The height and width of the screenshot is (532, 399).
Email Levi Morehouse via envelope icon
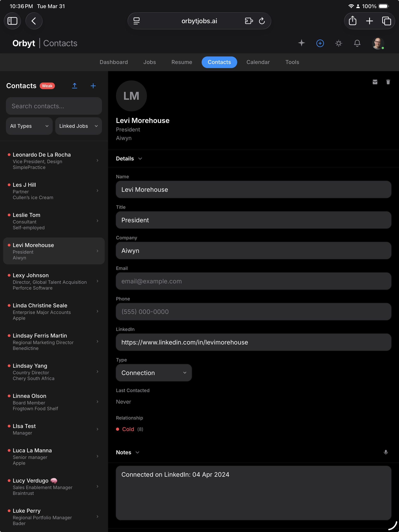[x=375, y=82]
